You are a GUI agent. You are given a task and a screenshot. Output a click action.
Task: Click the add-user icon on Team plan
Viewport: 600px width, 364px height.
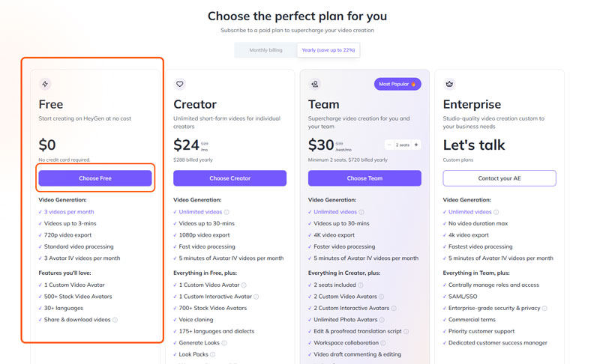point(314,84)
